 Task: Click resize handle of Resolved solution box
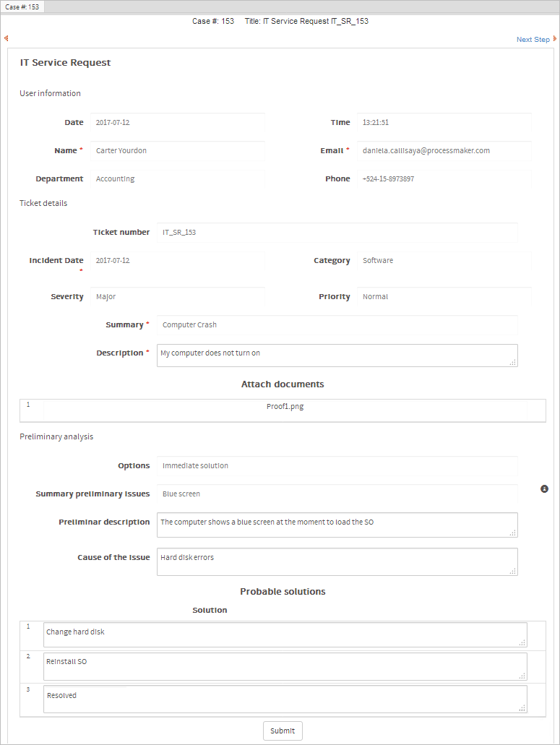pyautogui.click(x=522, y=708)
